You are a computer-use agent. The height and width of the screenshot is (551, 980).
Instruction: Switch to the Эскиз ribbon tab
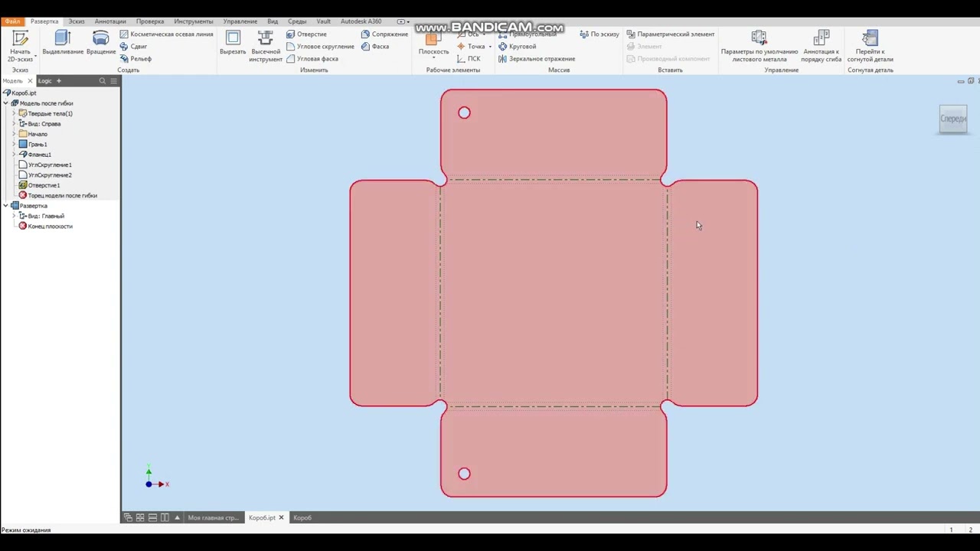pos(77,21)
